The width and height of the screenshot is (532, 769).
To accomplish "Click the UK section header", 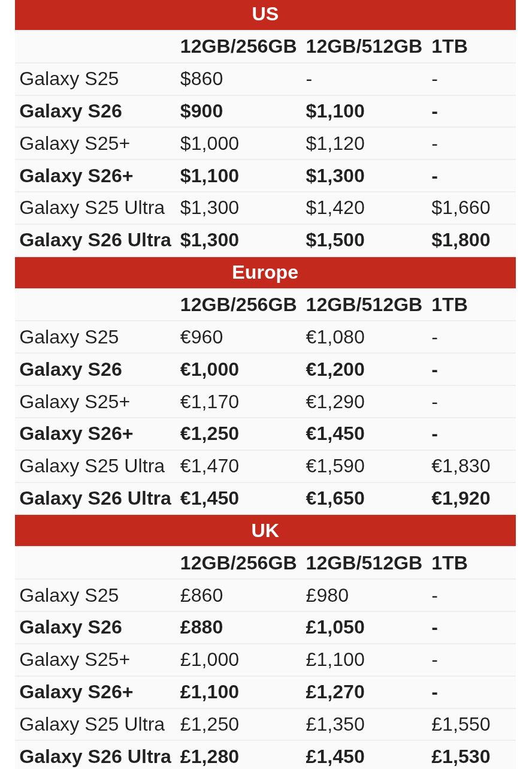I will point(265,530).
